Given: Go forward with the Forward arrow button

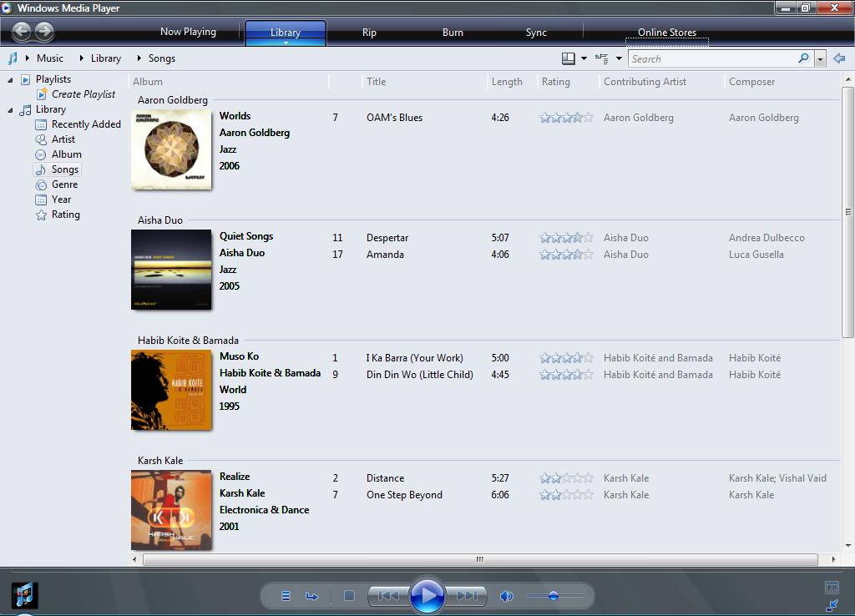Looking at the screenshot, I should click(44, 31).
